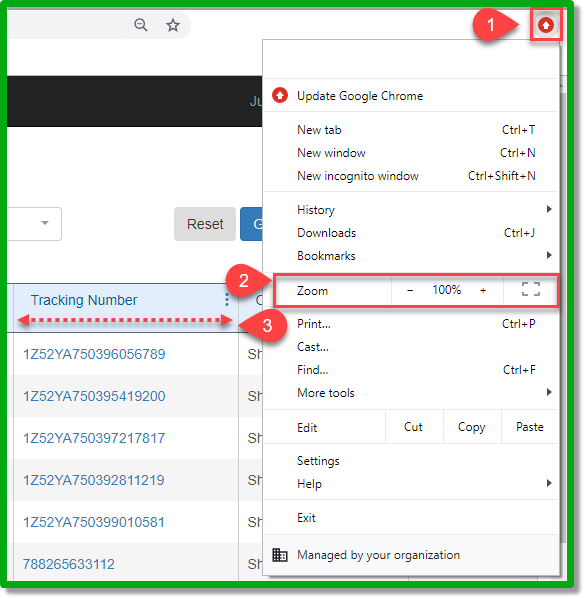Increase zoom with the plus button
The width and height of the screenshot is (585, 599).
point(483,290)
